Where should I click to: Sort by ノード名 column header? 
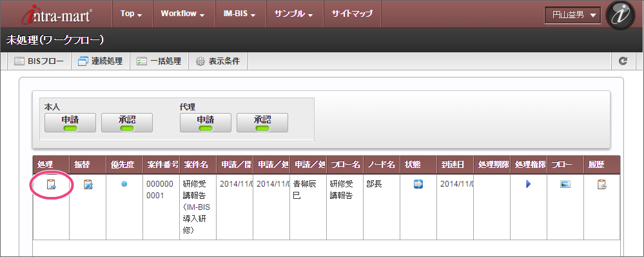click(x=382, y=165)
